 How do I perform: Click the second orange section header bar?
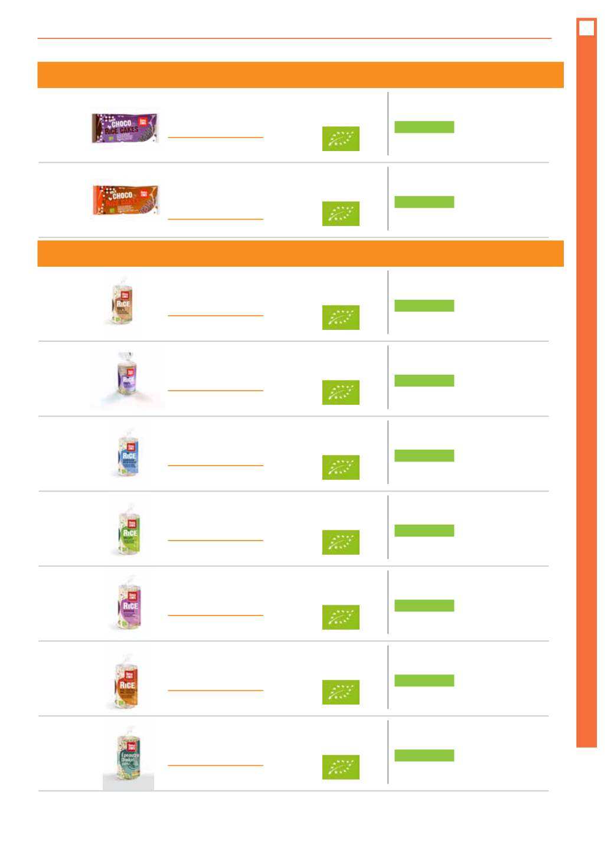coord(301,254)
